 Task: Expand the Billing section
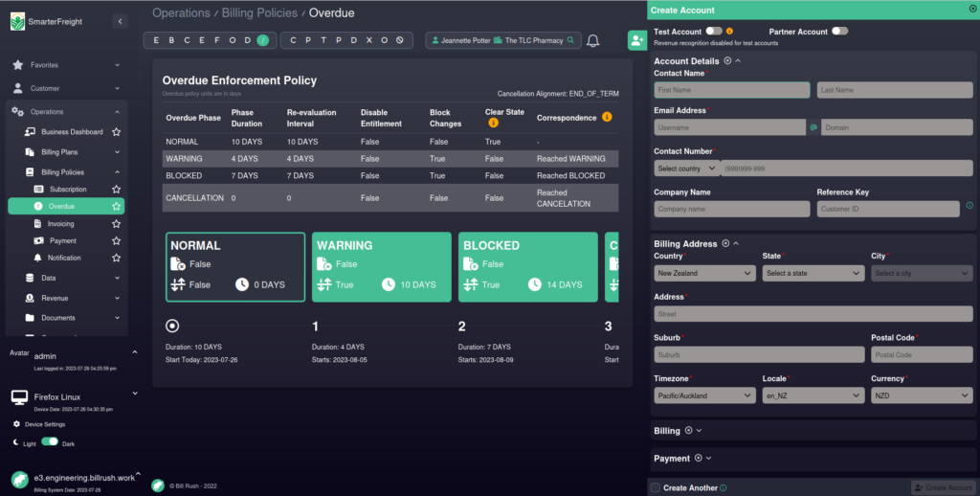tap(699, 430)
